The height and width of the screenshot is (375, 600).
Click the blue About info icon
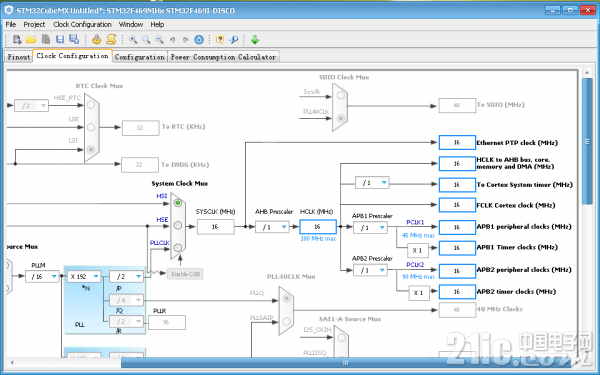pos(233,39)
